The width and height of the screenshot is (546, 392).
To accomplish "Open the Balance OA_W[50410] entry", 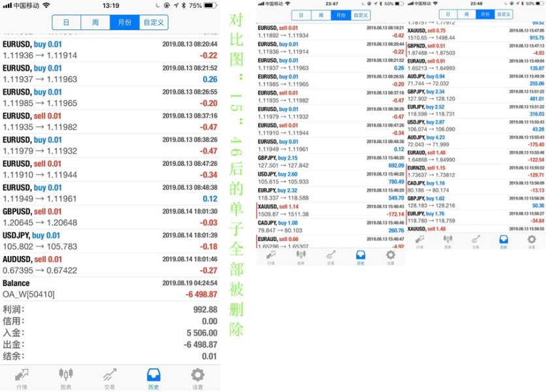I will pyautogui.click(x=110, y=289).
